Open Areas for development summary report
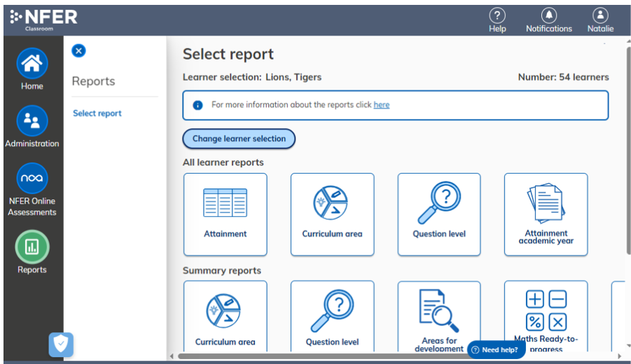Viewport: 631px width, 364px height. click(439, 316)
